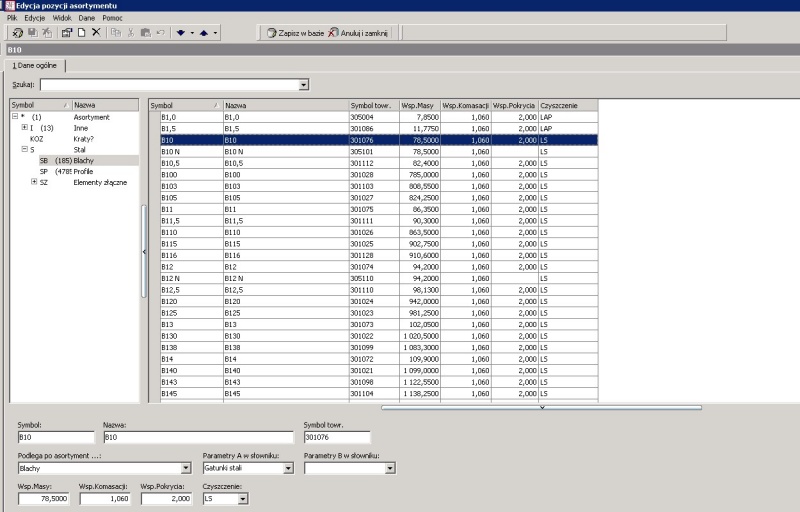This screenshot has height=512, width=800.
Task: Click the grayed-out save disk icon
Action: point(33,33)
